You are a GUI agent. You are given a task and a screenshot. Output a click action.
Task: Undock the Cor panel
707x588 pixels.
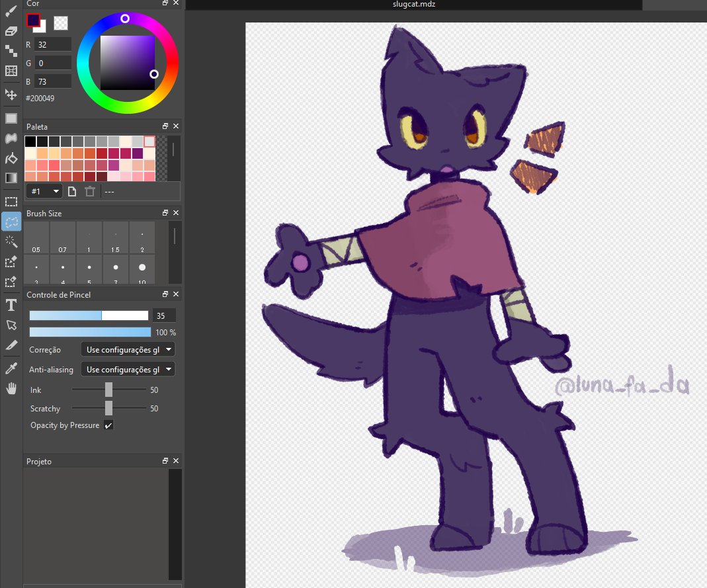point(165,3)
